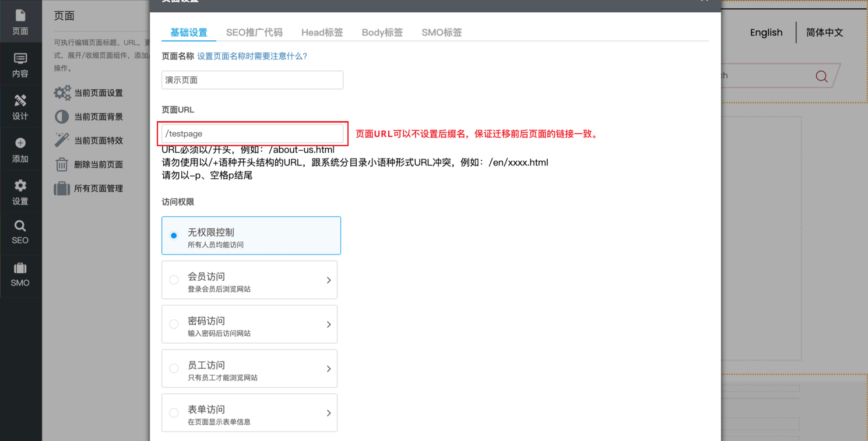Open 设置 gear in left sidebar
Viewport: 868px width, 441px height.
(20, 192)
